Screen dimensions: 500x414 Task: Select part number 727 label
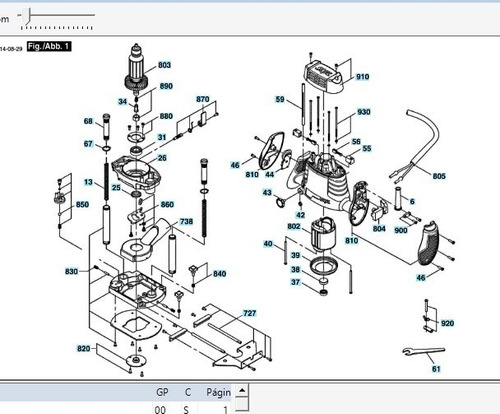pyautogui.click(x=250, y=313)
